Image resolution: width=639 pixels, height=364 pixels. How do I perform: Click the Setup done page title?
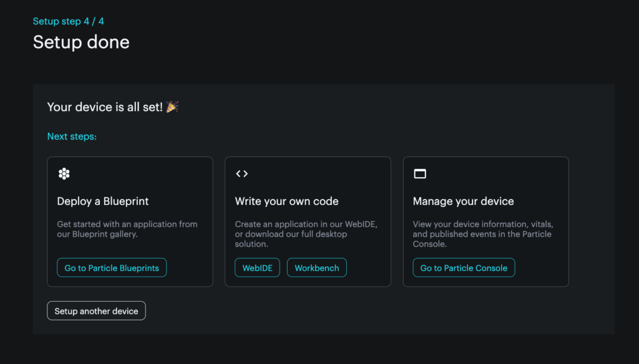tap(81, 42)
